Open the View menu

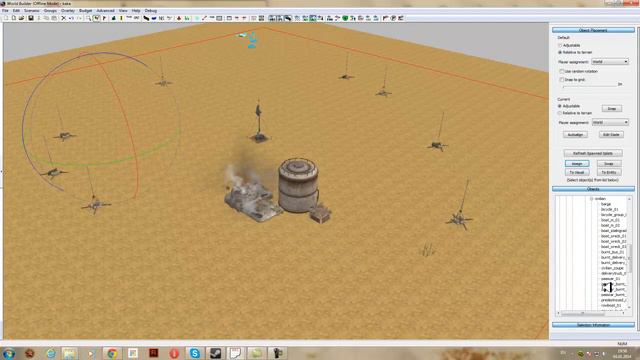123,11
